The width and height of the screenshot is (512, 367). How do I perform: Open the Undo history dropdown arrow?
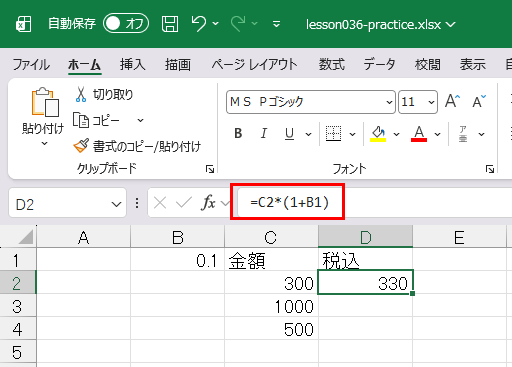click(216, 24)
